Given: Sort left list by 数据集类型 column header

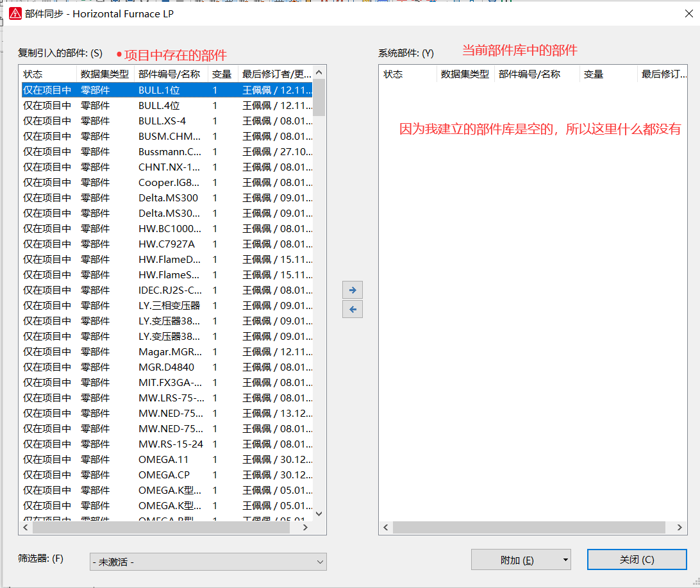Looking at the screenshot, I should coord(105,74).
